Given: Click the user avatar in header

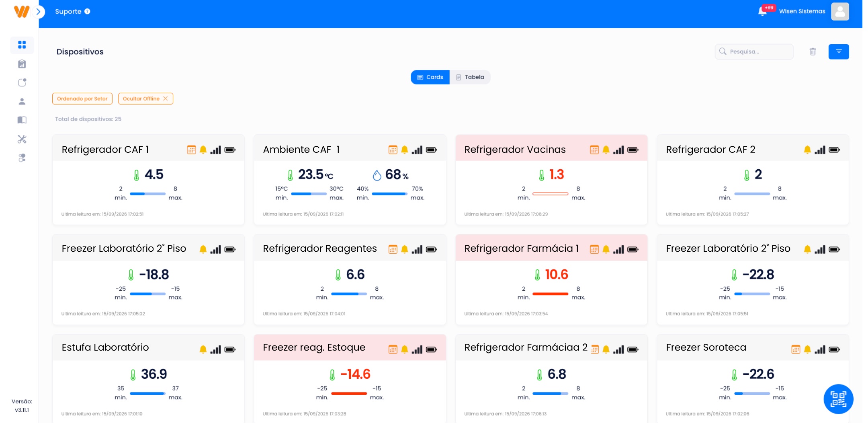Looking at the screenshot, I should (x=840, y=12).
